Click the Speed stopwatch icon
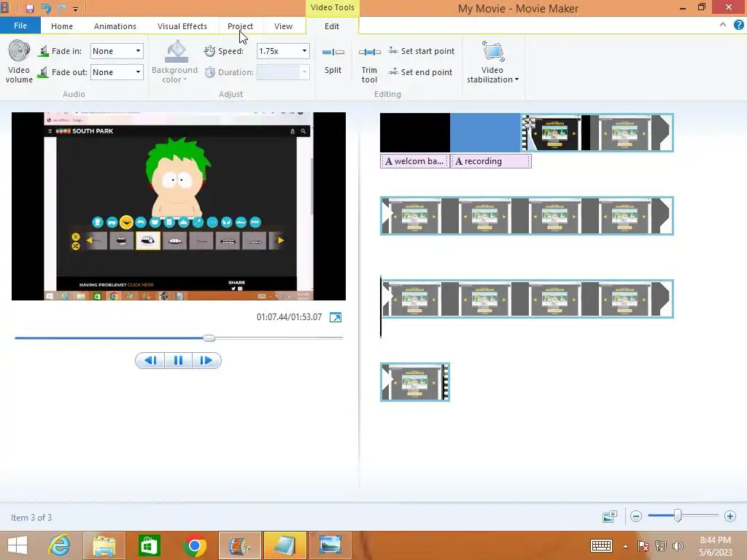This screenshot has width=747, height=560. click(x=209, y=51)
